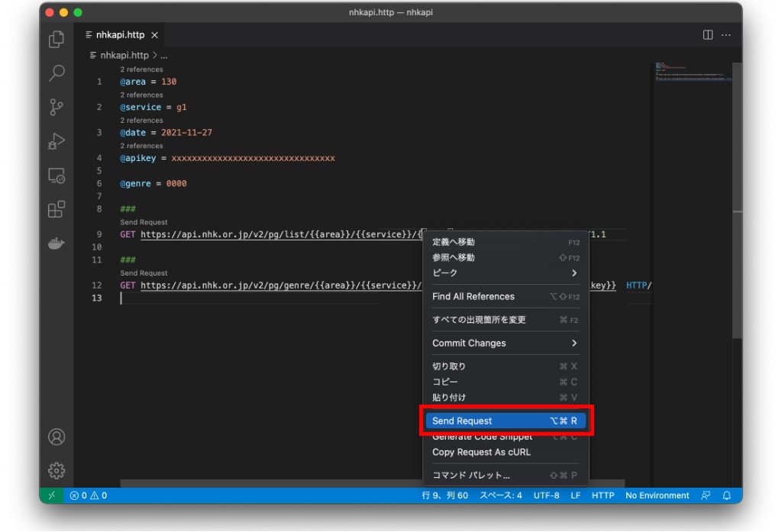Expand the Commit Changes submenu
Screen dimensions: 782x532
pyautogui.click(x=505, y=343)
